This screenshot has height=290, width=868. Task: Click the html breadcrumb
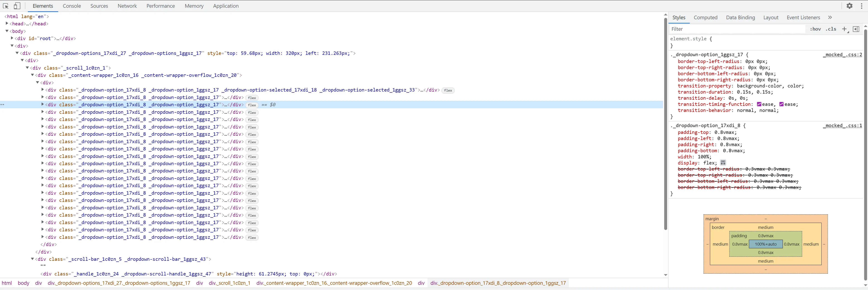coord(7,283)
